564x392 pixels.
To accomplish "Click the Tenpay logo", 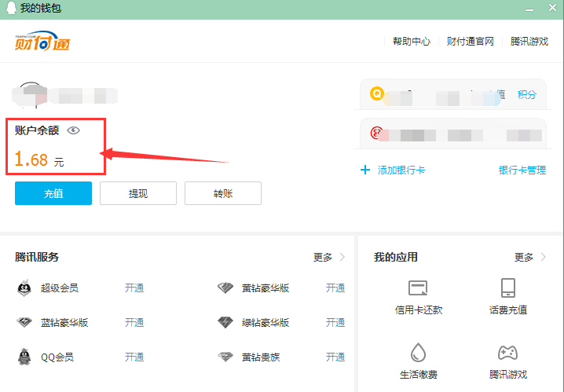I will coord(42,41).
